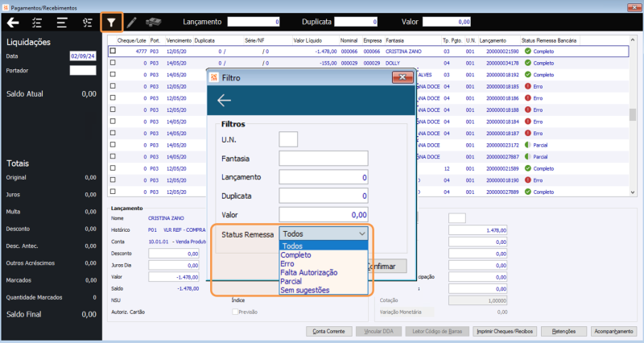
Task: Click the Parcial icon for lançamento 200000027887
Action: coord(528,157)
